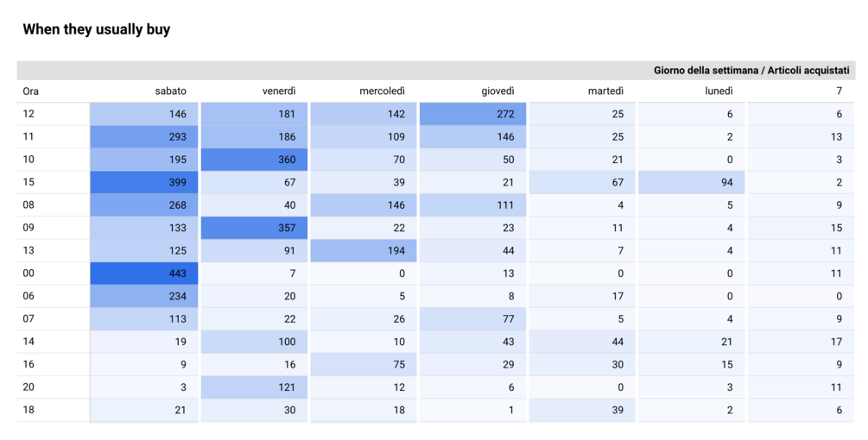Select the venerdì cell showing 360
868x440 pixels.
254,160
